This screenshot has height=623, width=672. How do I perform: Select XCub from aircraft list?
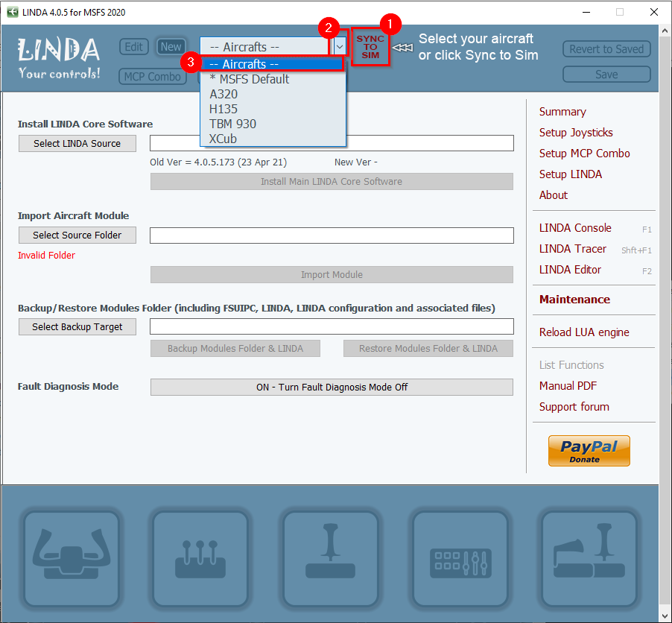[x=273, y=139]
